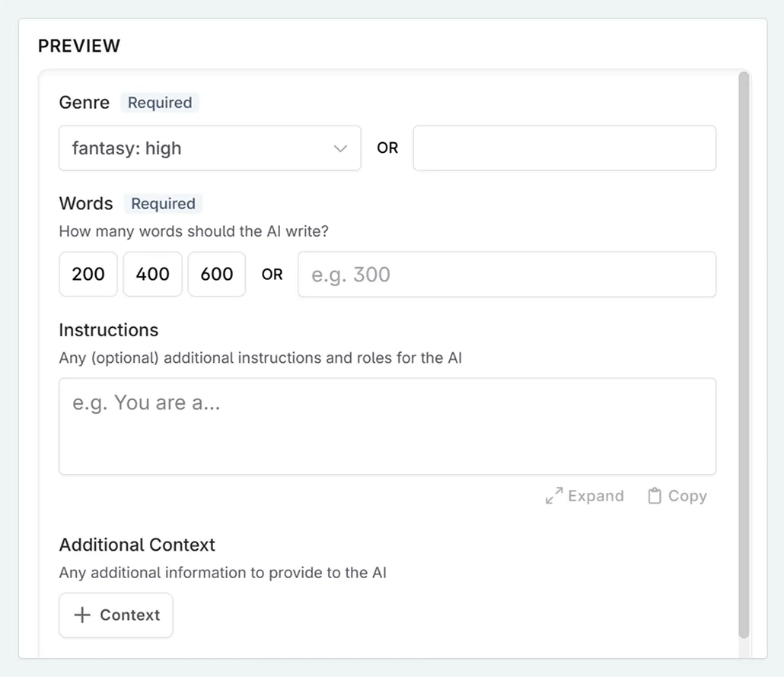The height and width of the screenshot is (677, 784).
Task: Pick the 600 word preset
Action: tap(216, 274)
